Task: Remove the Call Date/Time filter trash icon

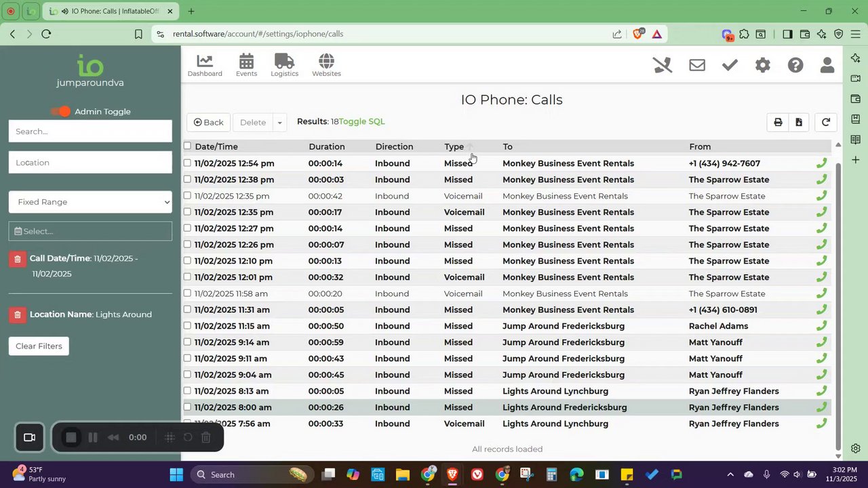Action: (18, 259)
